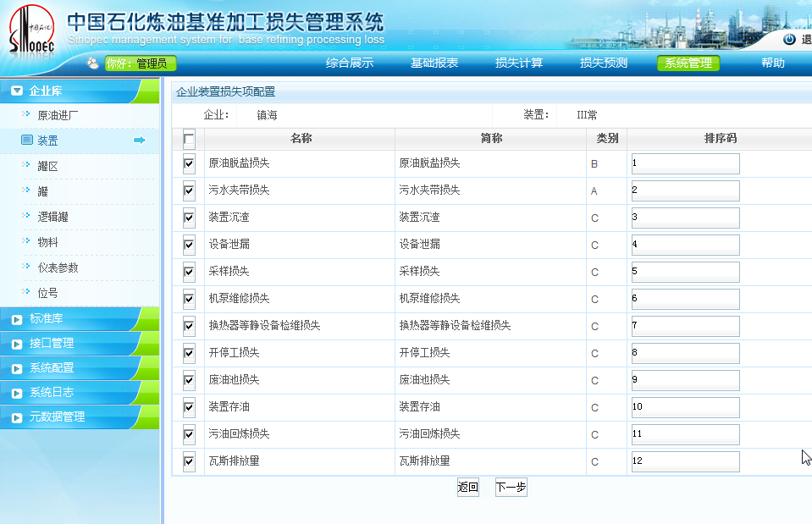Click the sort code field for 装置沉渣
Viewport: 812px width, 524px height.
[x=686, y=218]
